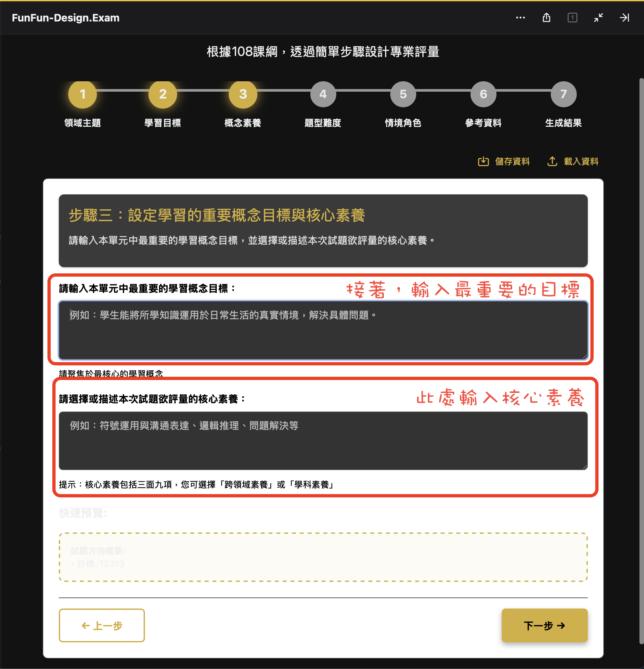Click the numbered page indicator icon

(573, 18)
